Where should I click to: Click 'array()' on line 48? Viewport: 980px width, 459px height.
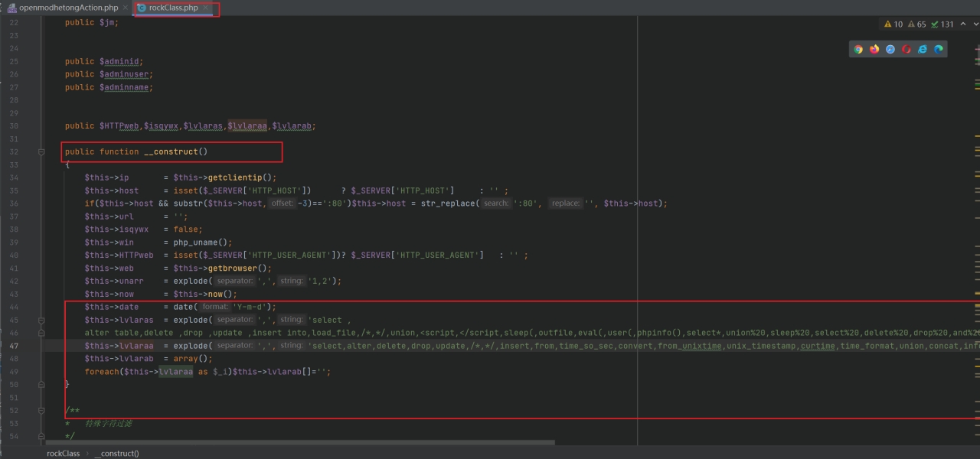pyautogui.click(x=191, y=359)
